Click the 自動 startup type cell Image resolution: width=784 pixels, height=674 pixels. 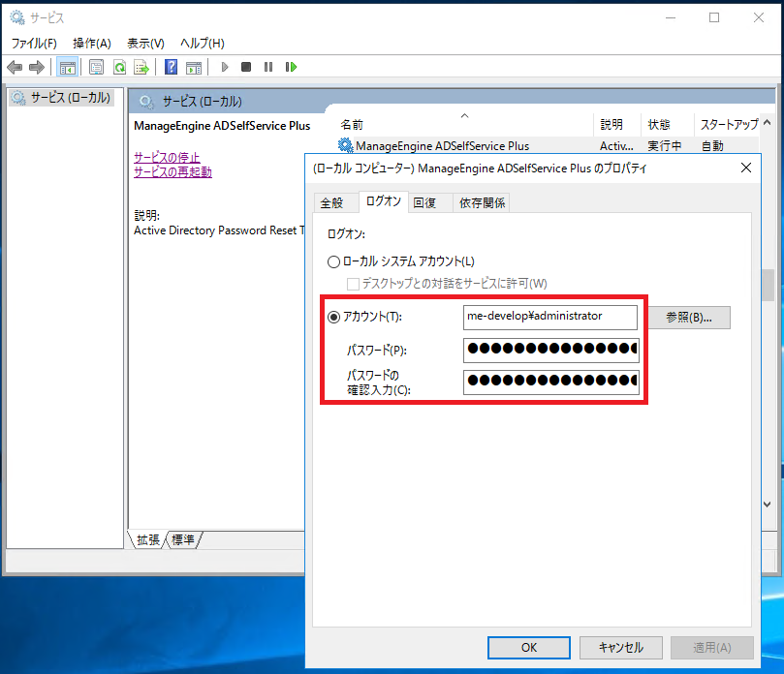point(712,146)
